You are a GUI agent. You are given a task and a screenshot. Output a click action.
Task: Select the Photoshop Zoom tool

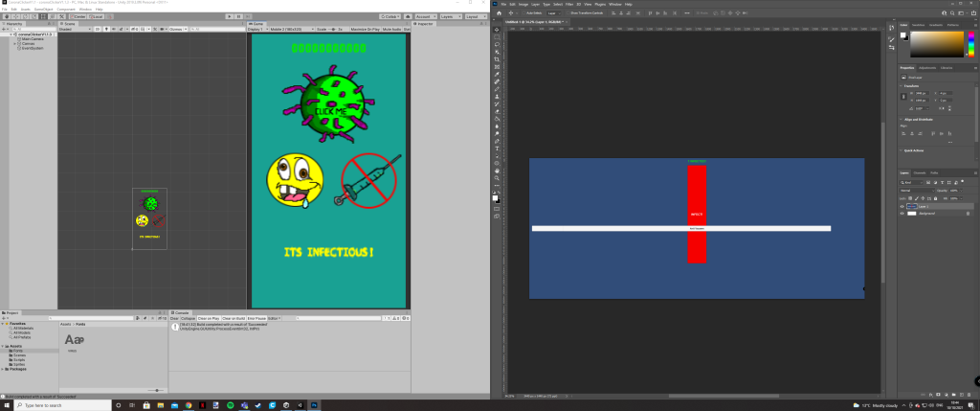[x=497, y=178]
